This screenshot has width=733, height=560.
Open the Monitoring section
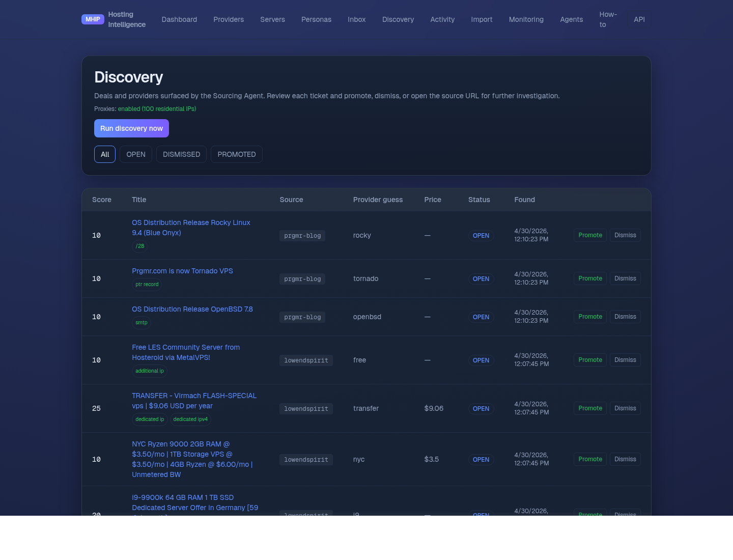[x=526, y=19]
